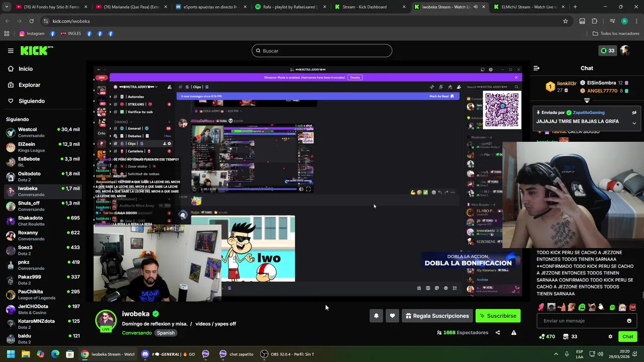Show hidden system tray icons
The image size is (644, 362).
coord(556,354)
